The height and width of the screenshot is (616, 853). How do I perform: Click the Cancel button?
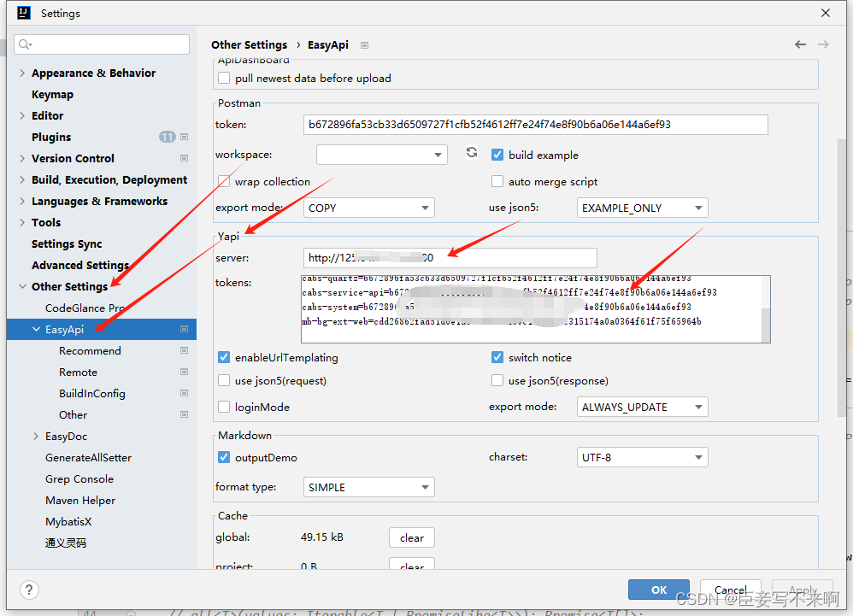(x=730, y=590)
